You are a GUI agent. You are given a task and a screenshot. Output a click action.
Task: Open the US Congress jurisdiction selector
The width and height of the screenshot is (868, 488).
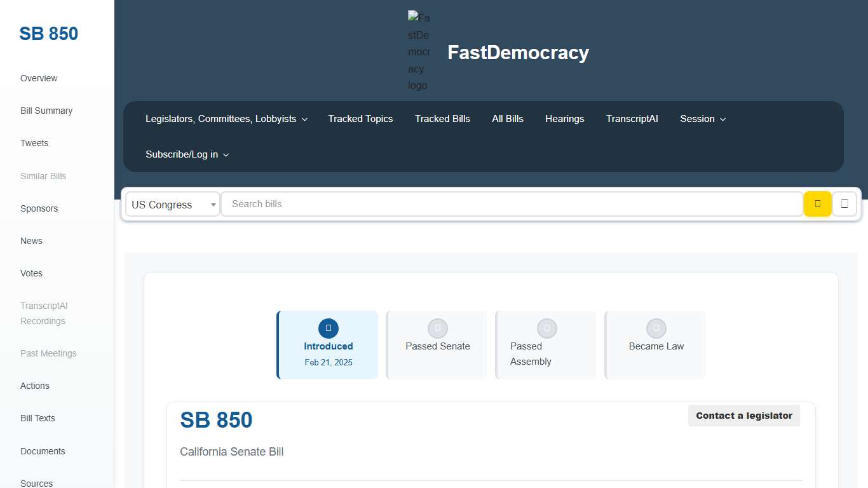172,204
